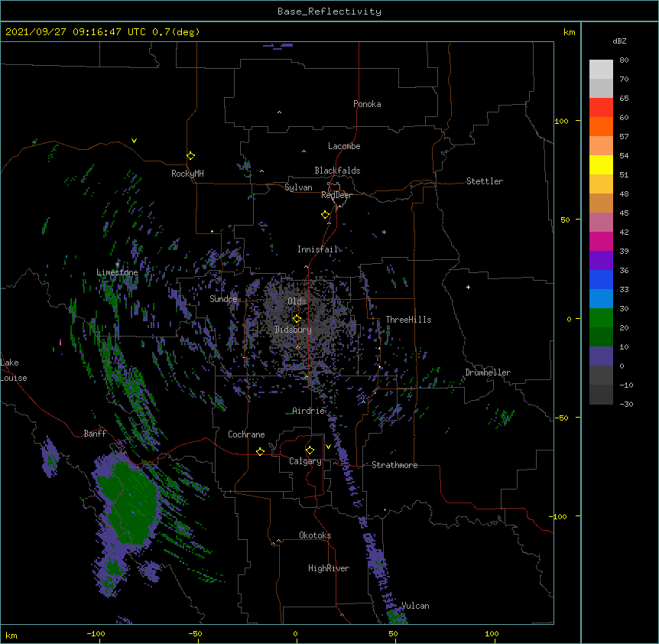Select the tan brown 48 dBZ legend swatch

601,203
